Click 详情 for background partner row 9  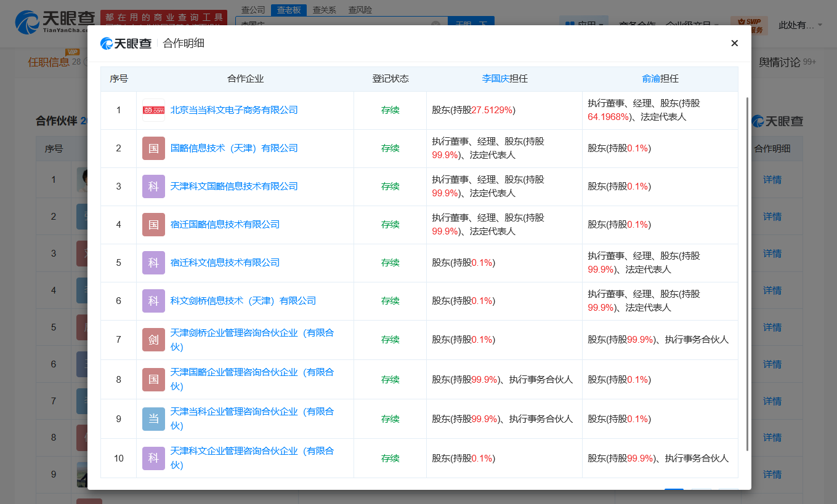point(772,474)
